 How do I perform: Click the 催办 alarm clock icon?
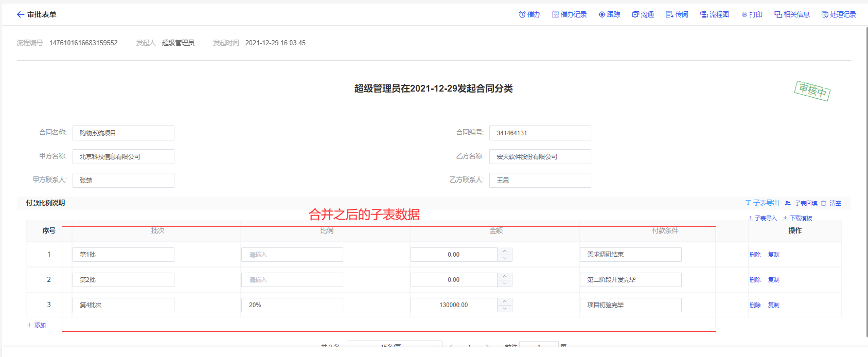tap(522, 14)
